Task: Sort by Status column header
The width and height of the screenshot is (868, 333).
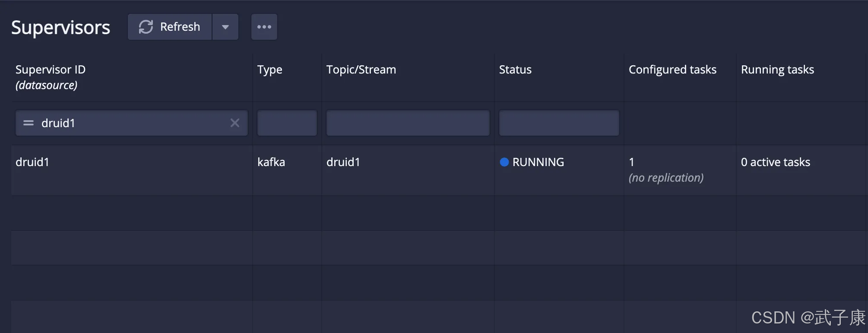Action: [x=515, y=70]
